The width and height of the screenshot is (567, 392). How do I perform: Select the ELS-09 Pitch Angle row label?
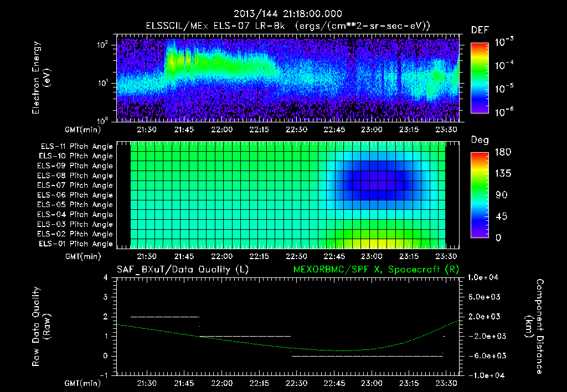point(75,166)
